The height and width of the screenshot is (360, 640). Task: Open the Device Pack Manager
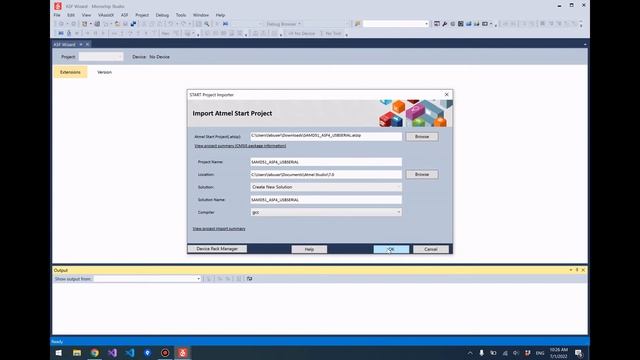[x=217, y=249]
